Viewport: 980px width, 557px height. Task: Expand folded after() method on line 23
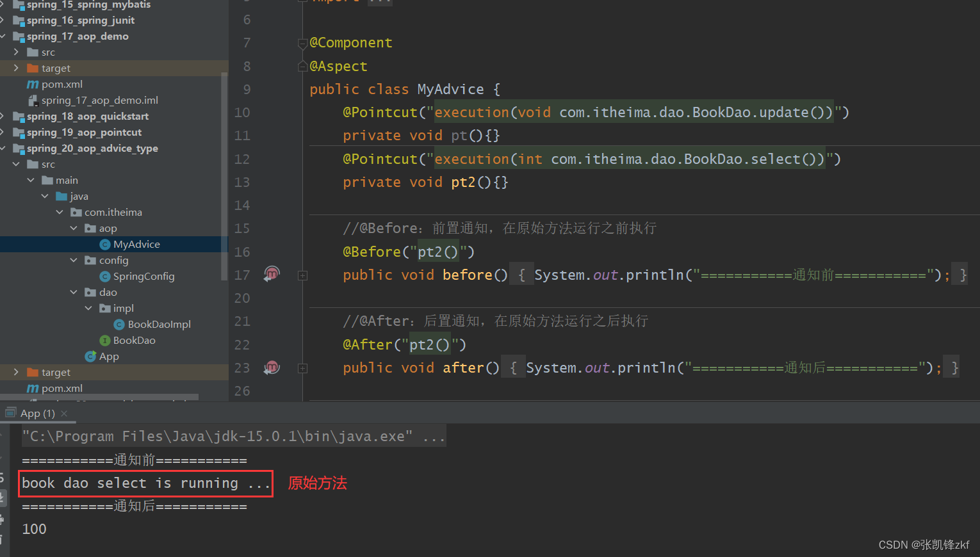(x=302, y=368)
